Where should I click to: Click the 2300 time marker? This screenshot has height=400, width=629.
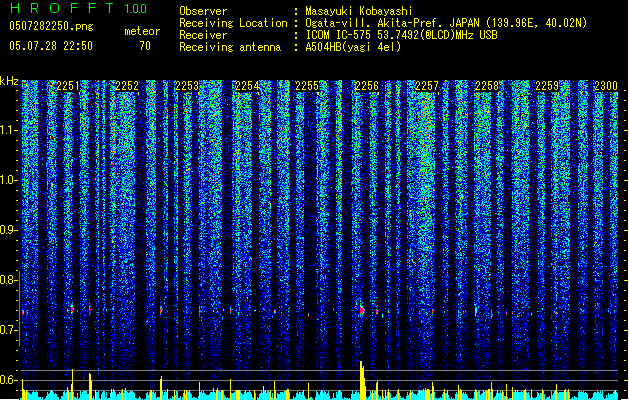pyautogui.click(x=606, y=85)
